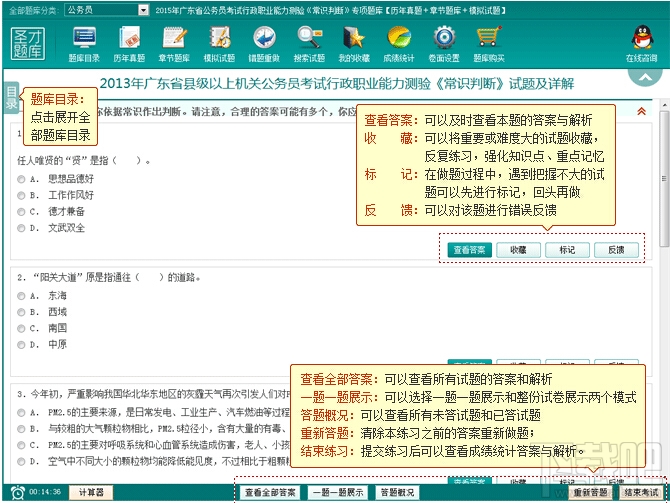Click 收藏 for question 1
670x503 pixels.
(x=518, y=250)
